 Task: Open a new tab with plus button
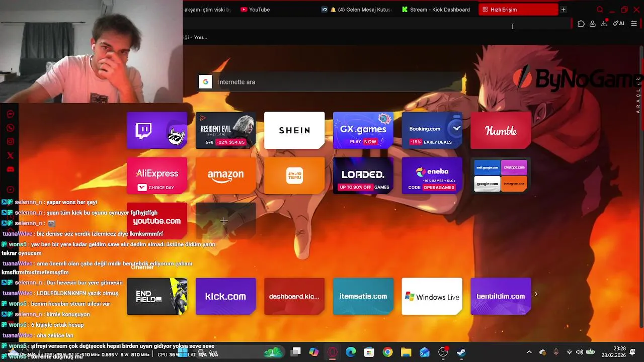click(x=563, y=10)
